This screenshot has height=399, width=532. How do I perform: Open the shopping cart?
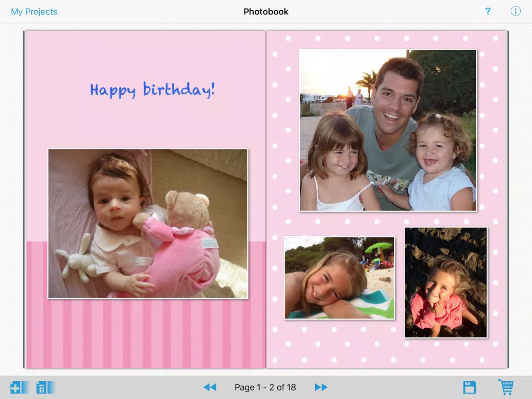(x=506, y=387)
